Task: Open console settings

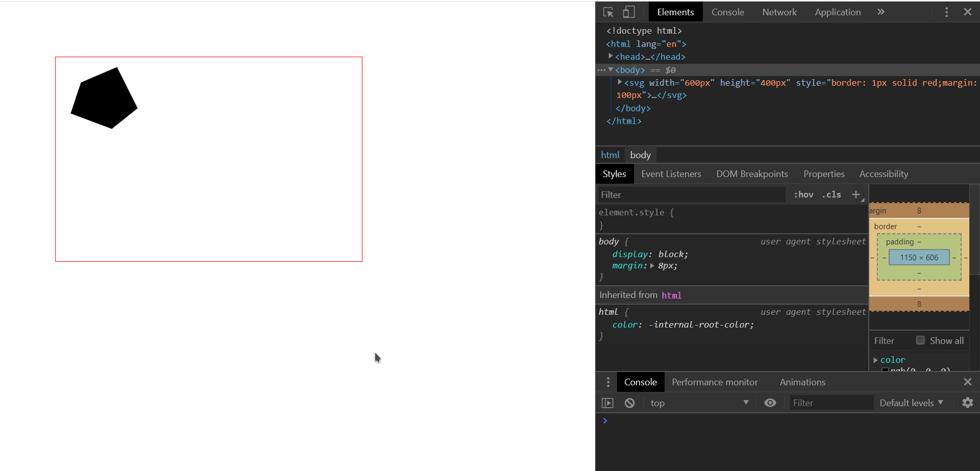Action: pyautogui.click(x=967, y=403)
